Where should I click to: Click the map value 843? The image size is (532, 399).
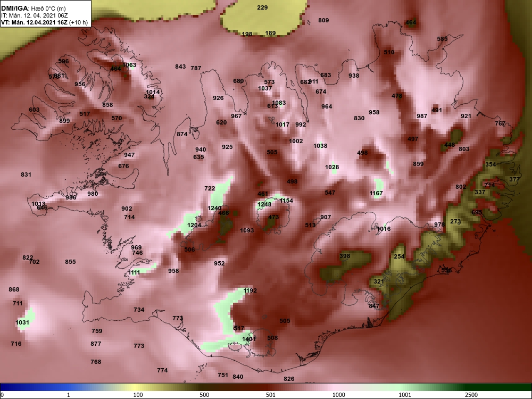pos(180,66)
